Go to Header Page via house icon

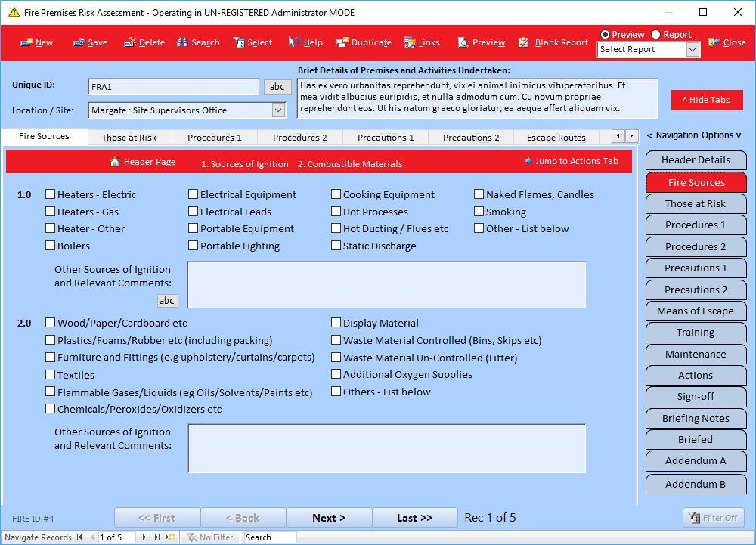115,162
